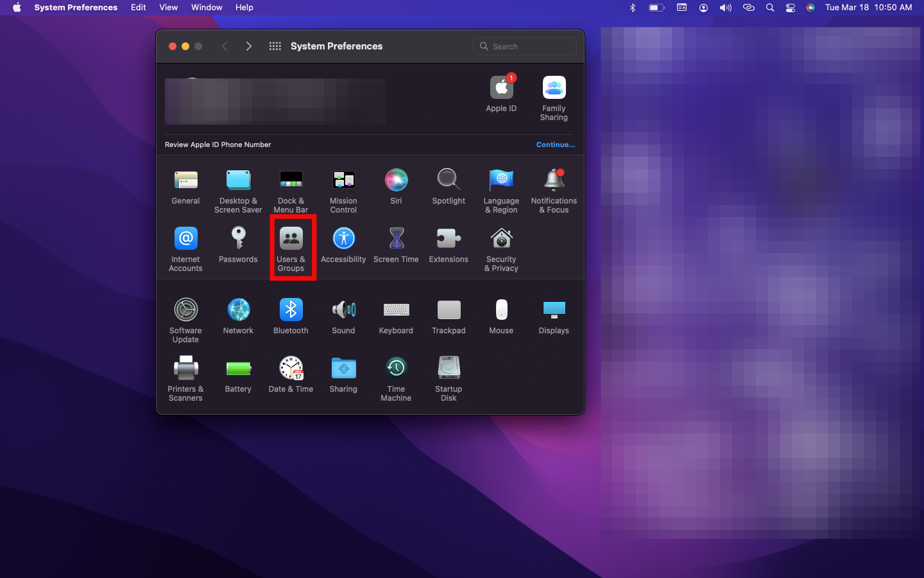Click the user account icon in menu bar

[704, 8]
